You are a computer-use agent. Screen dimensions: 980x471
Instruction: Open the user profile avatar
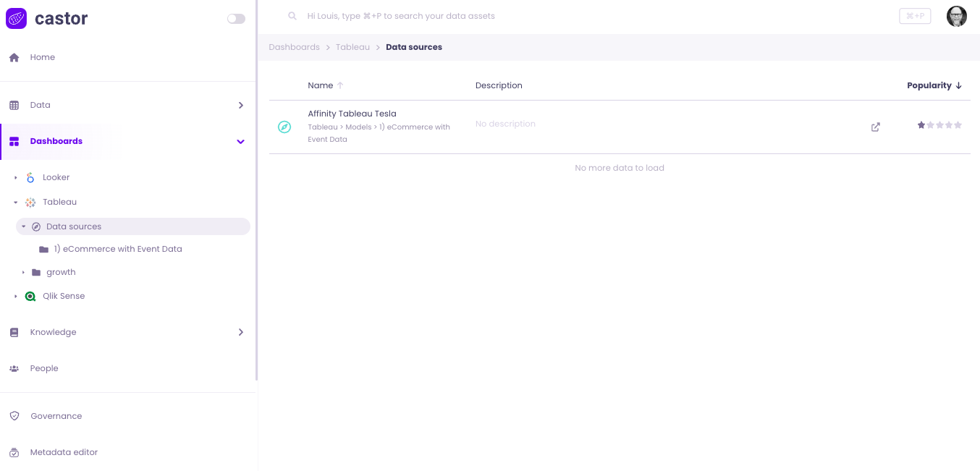click(957, 16)
